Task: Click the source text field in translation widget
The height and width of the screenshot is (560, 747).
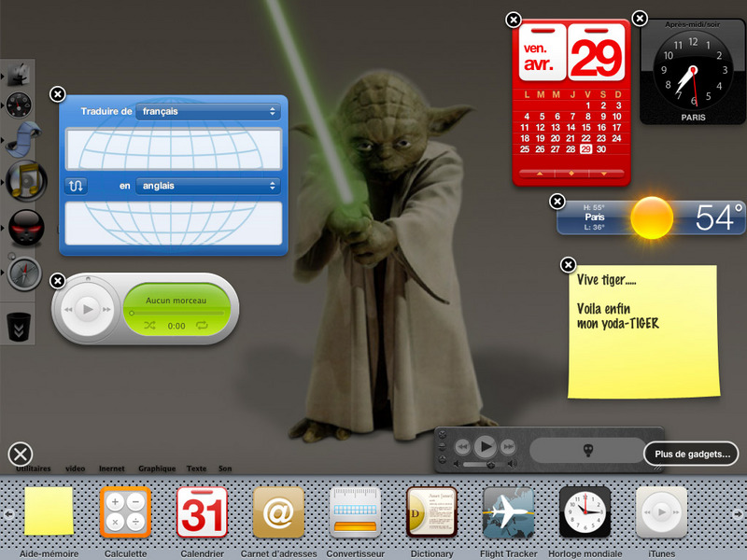Action: pyautogui.click(x=174, y=149)
